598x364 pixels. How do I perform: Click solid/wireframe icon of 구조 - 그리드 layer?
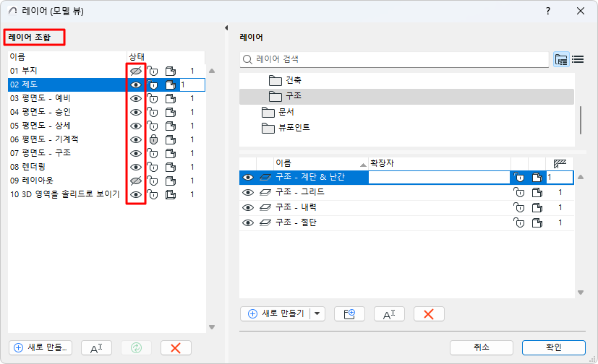pos(537,192)
